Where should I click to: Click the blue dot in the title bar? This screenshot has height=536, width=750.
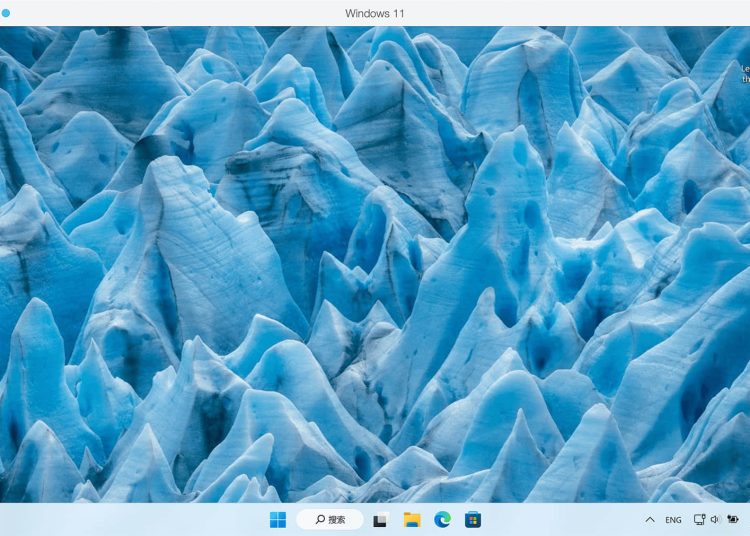click(x=6, y=13)
